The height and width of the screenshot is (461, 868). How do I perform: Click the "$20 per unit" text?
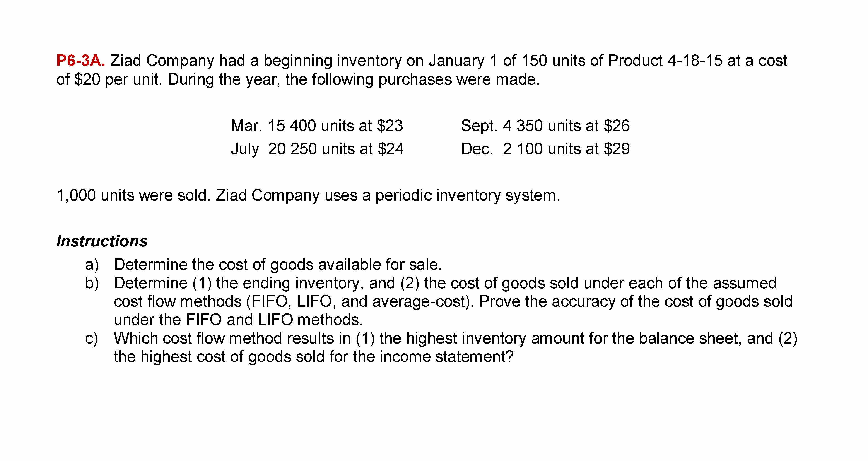click(x=116, y=80)
